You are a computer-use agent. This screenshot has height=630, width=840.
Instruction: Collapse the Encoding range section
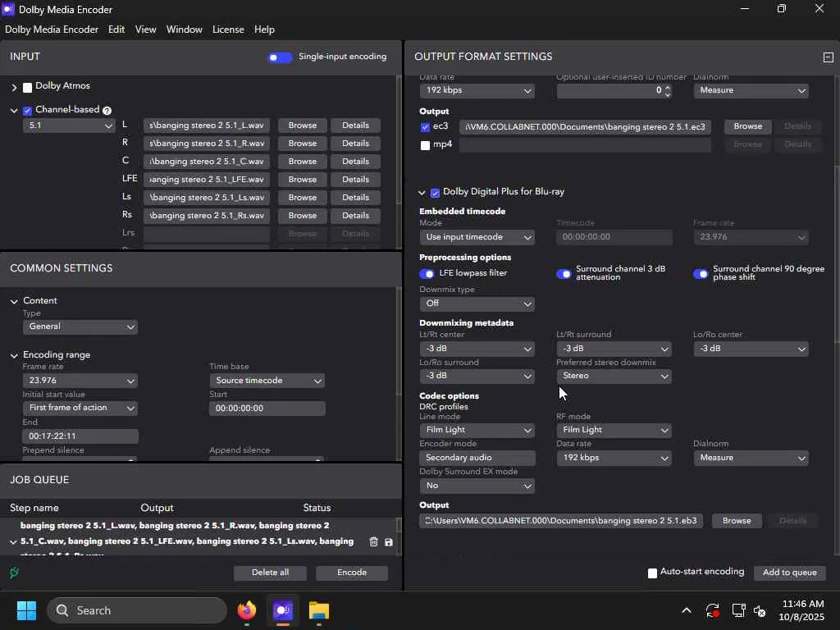[14, 356]
